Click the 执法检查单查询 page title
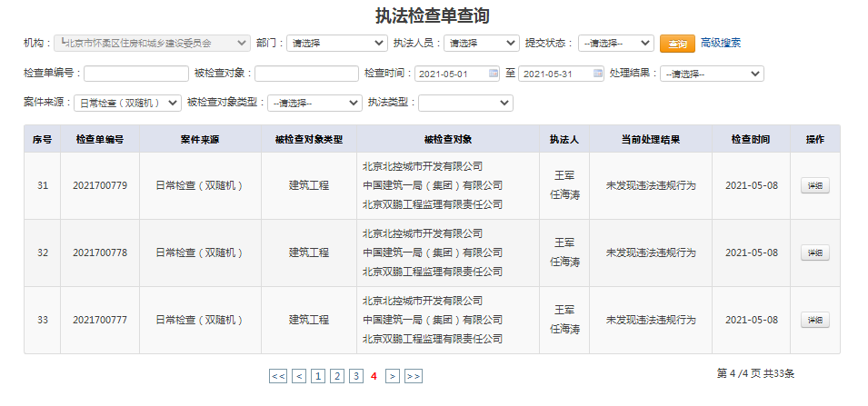Image resolution: width=868 pixels, height=406 pixels. tap(433, 15)
